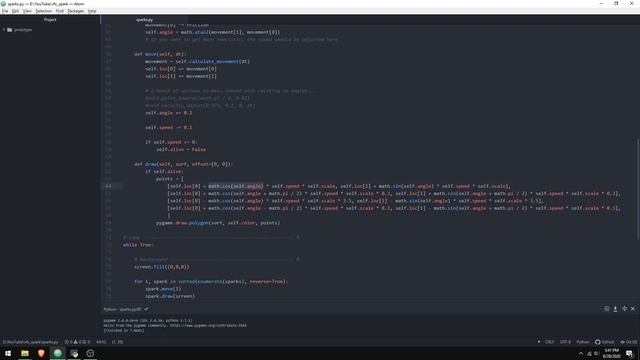Open the Selection menu
640x360 pixels.
[x=43, y=11]
